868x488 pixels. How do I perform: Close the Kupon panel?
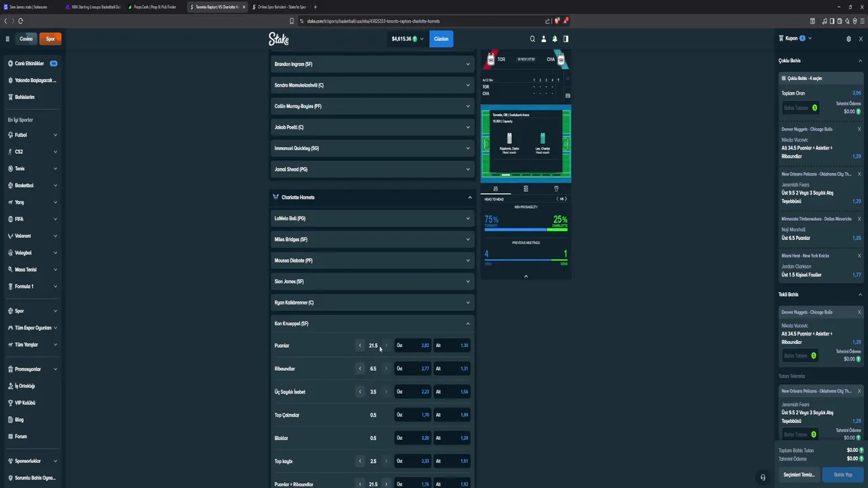click(x=860, y=39)
